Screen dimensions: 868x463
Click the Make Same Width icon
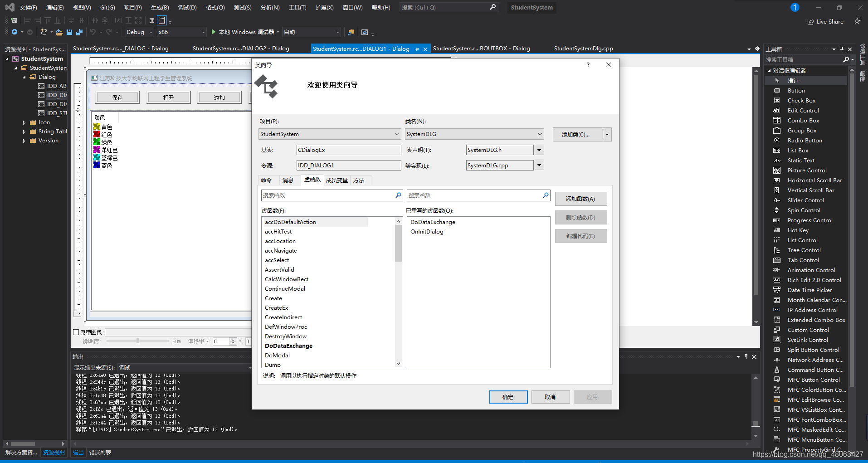118,20
